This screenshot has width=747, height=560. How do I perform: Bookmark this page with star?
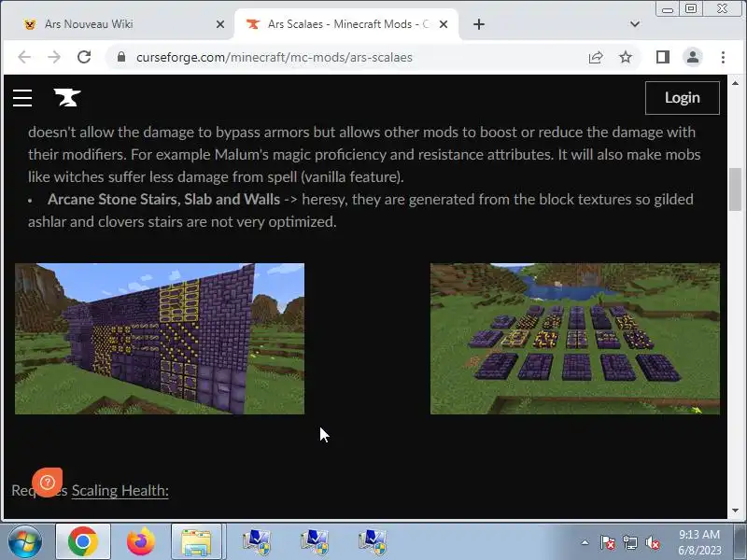tap(626, 57)
